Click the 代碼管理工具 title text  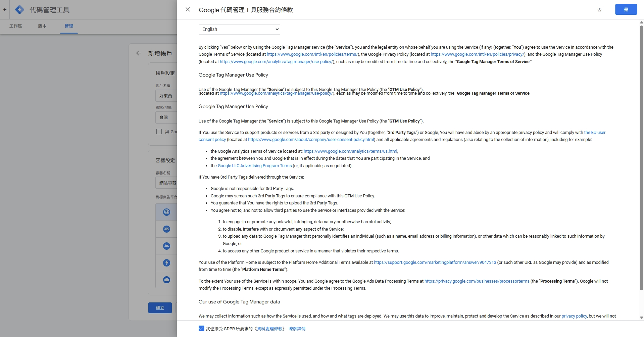(50, 10)
